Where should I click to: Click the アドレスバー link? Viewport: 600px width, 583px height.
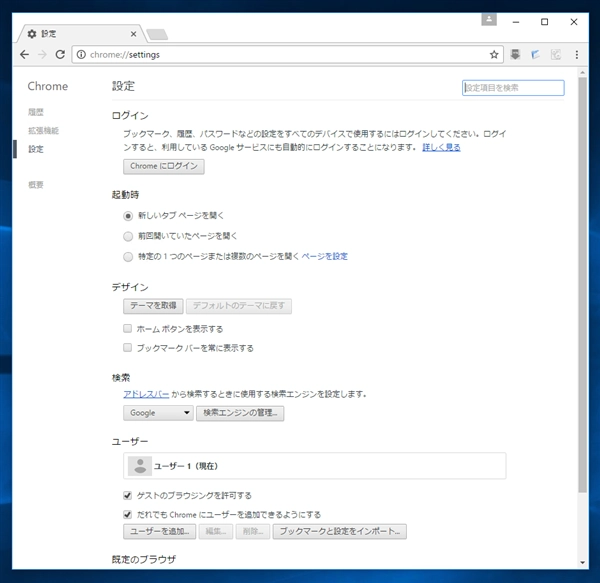pos(146,394)
